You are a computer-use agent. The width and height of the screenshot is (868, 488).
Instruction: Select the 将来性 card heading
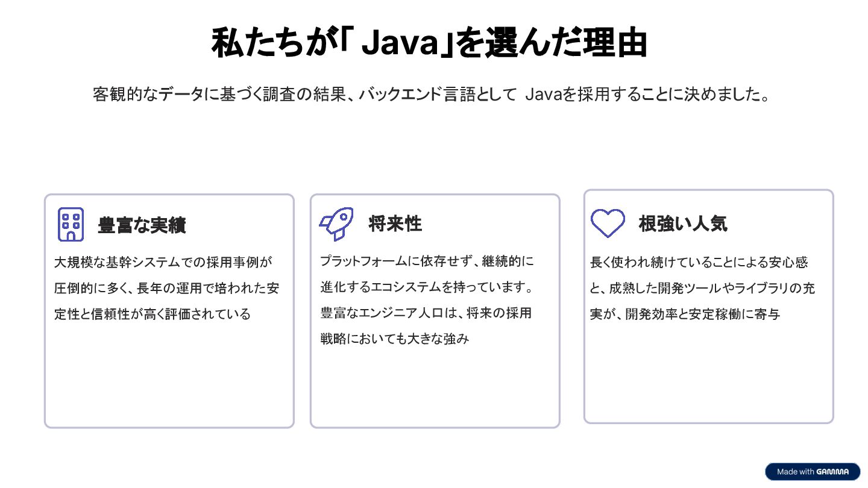coord(395,224)
